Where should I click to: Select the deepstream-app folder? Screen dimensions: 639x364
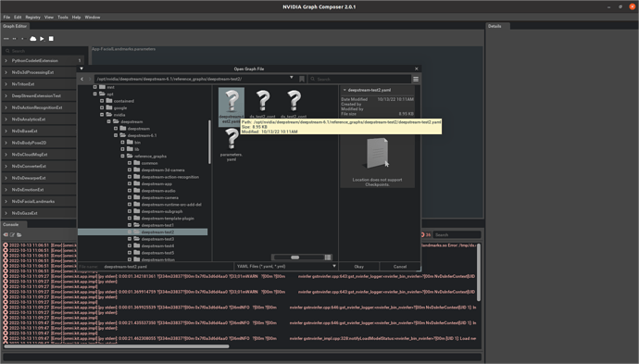coord(157,183)
